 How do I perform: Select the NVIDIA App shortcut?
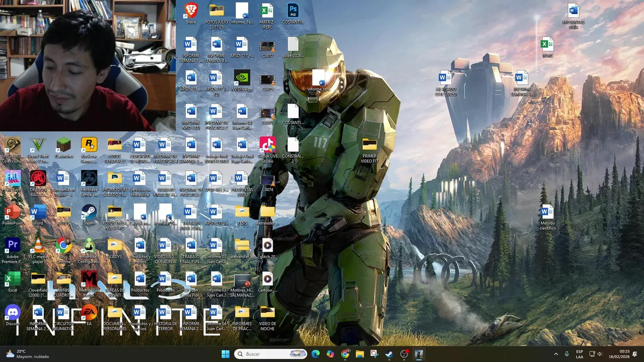pos(242,81)
